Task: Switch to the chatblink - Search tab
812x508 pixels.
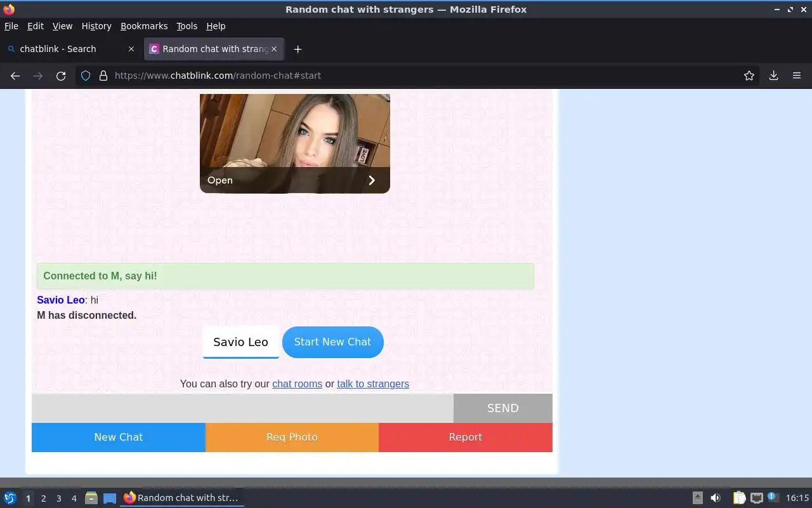Action: pos(70,49)
